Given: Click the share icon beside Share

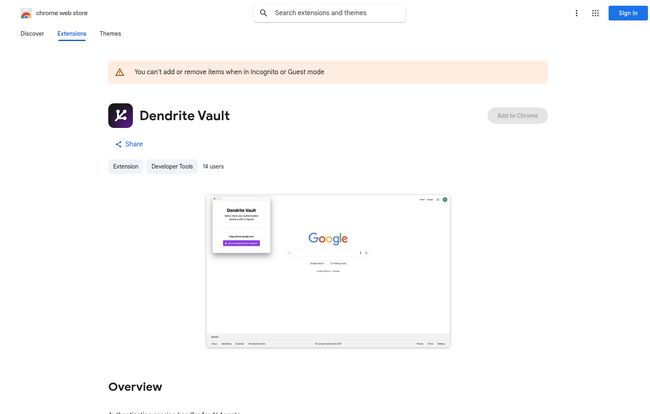Looking at the screenshot, I should 119,144.
